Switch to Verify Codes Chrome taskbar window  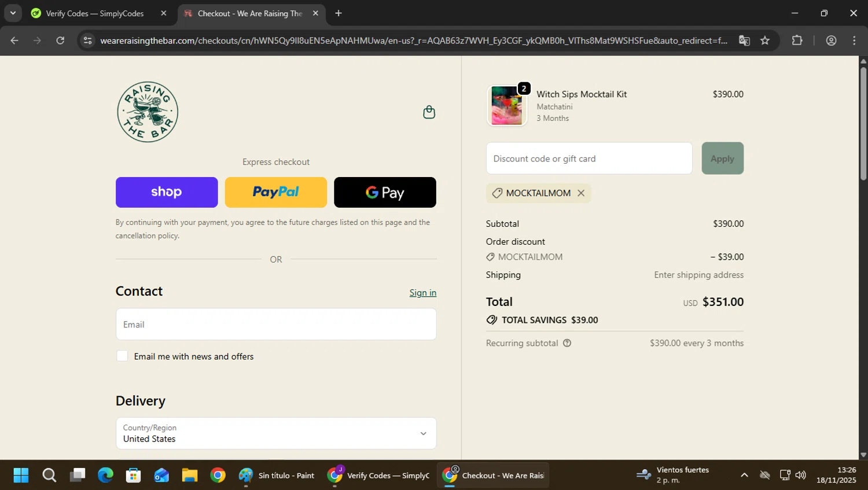pyautogui.click(x=378, y=476)
